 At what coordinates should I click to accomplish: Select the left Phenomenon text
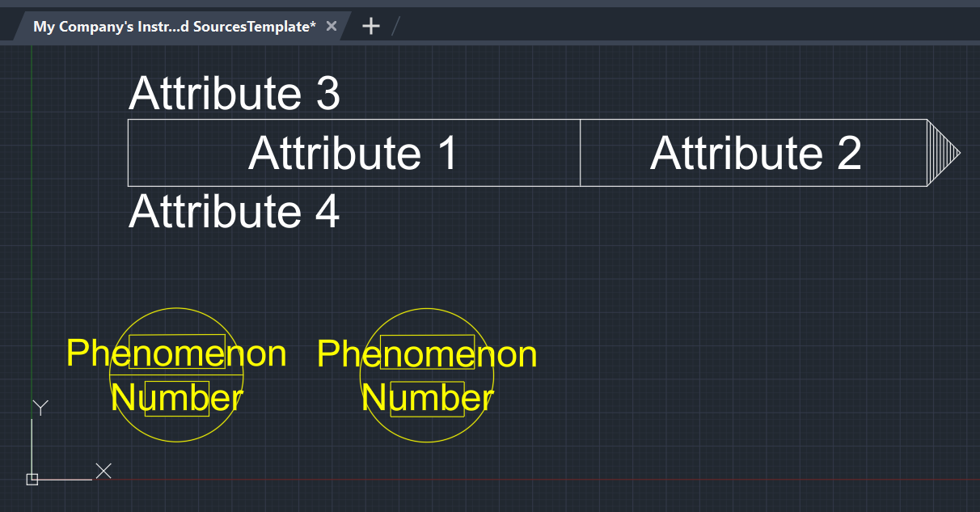coord(175,353)
